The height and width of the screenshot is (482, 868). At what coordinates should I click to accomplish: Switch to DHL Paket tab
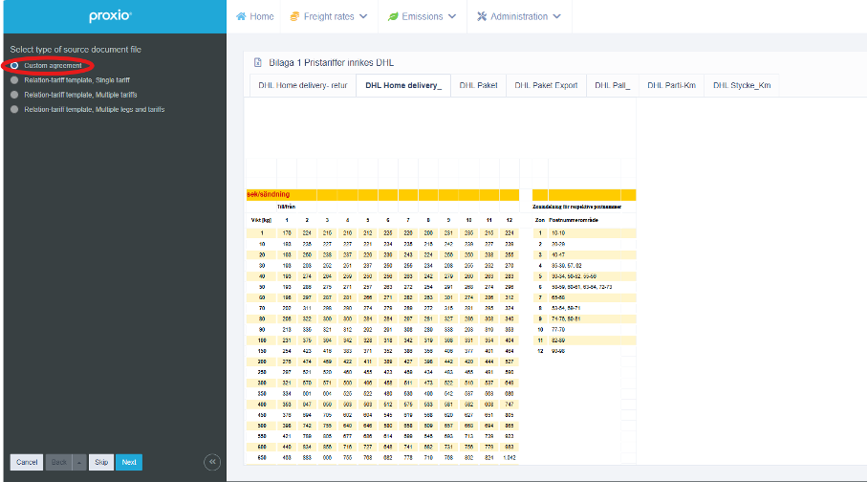(478, 85)
